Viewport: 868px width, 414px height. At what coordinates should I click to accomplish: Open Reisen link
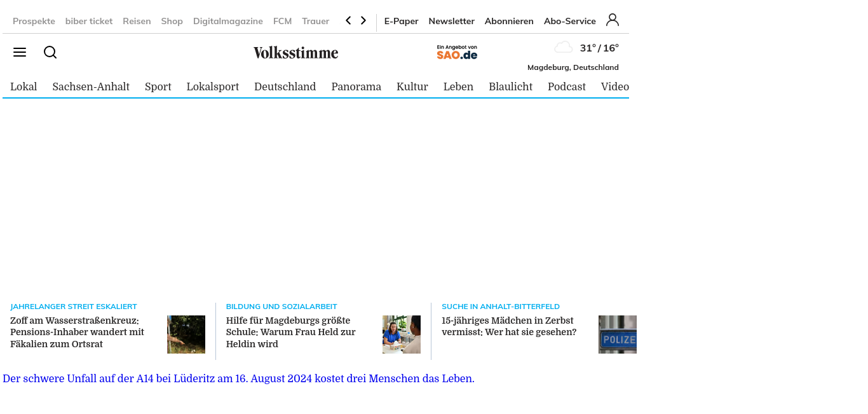point(137,21)
